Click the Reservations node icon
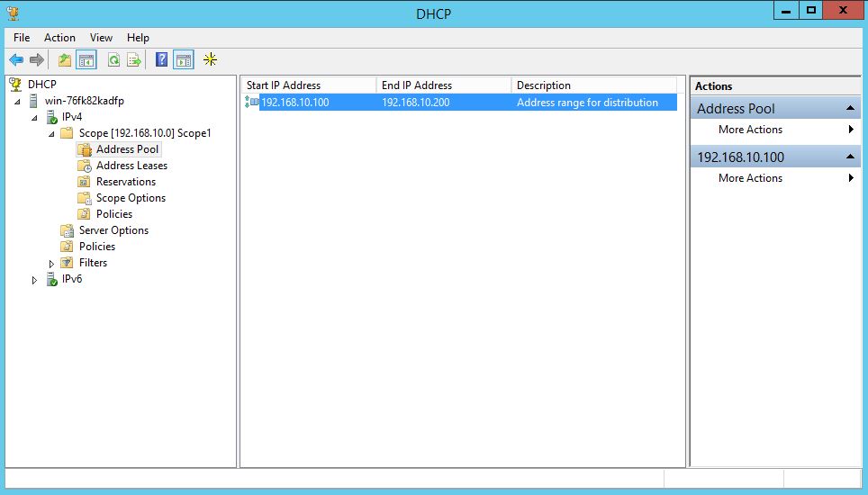This screenshot has width=868, height=495. [x=85, y=182]
